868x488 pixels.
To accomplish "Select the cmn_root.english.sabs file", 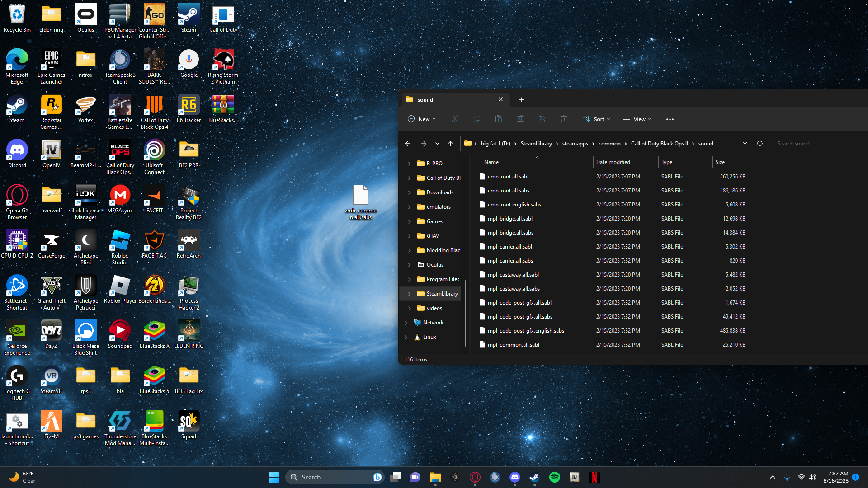I will [x=613, y=205].
